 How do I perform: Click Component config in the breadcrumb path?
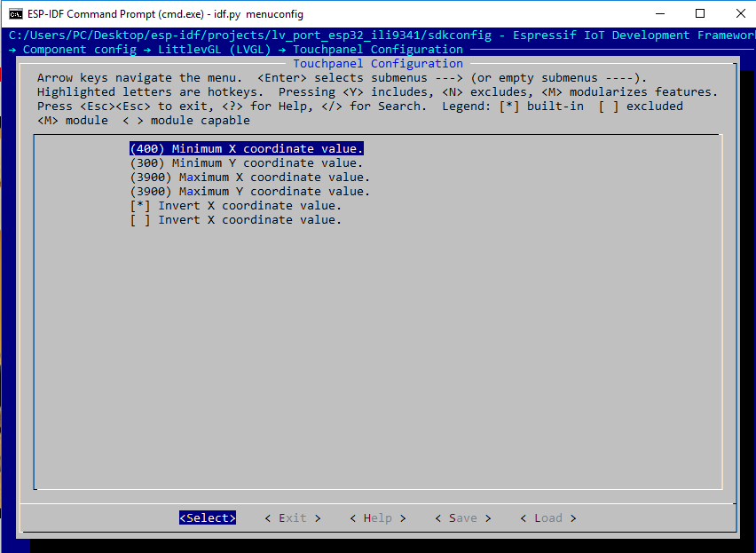coord(79,50)
